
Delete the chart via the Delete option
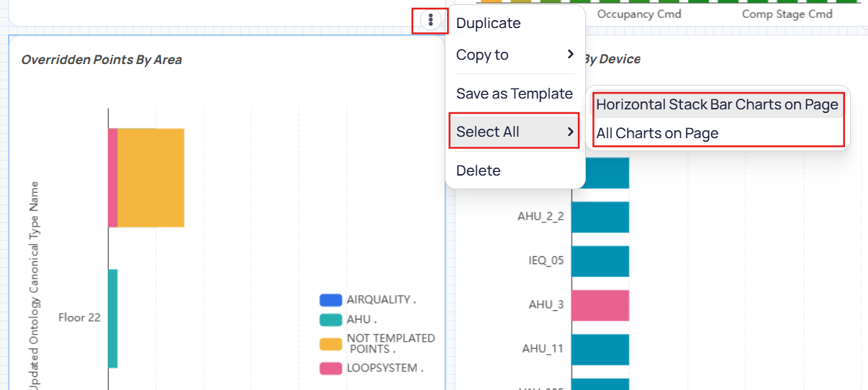[x=478, y=171]
